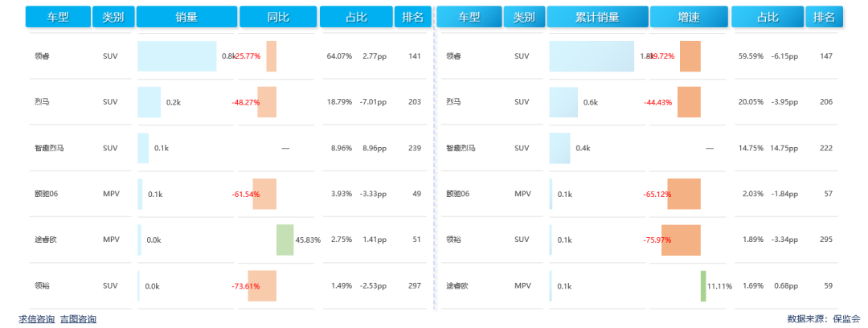
Task: Click the 销量 column header
Action: coord(186,17)
